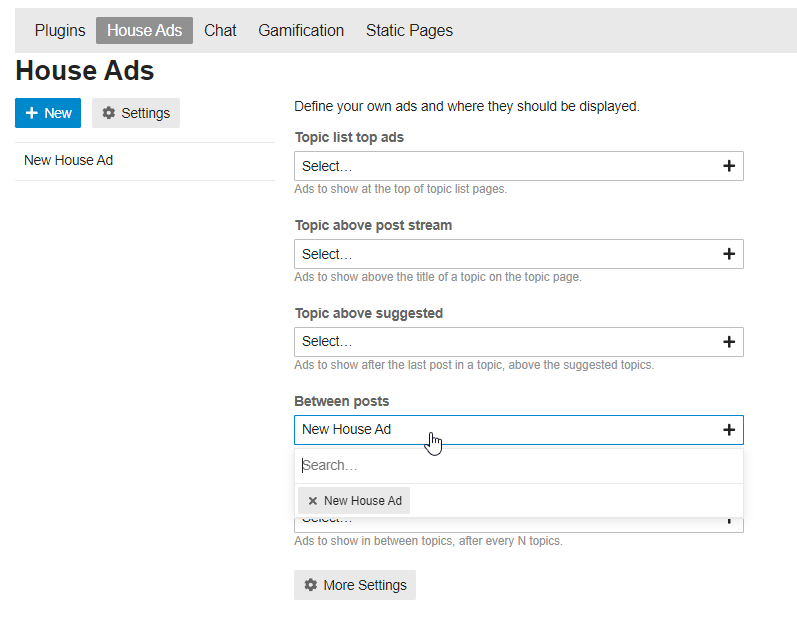The image size is (797, 621).
Task: Create a new house ad with New button
Action: pyautogui.click(x=48, y=113)
